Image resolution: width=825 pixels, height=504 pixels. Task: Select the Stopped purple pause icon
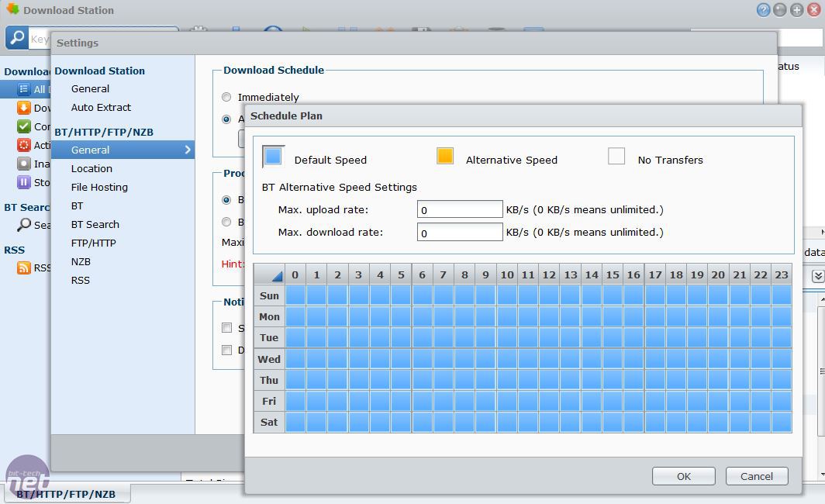[24, 182]
